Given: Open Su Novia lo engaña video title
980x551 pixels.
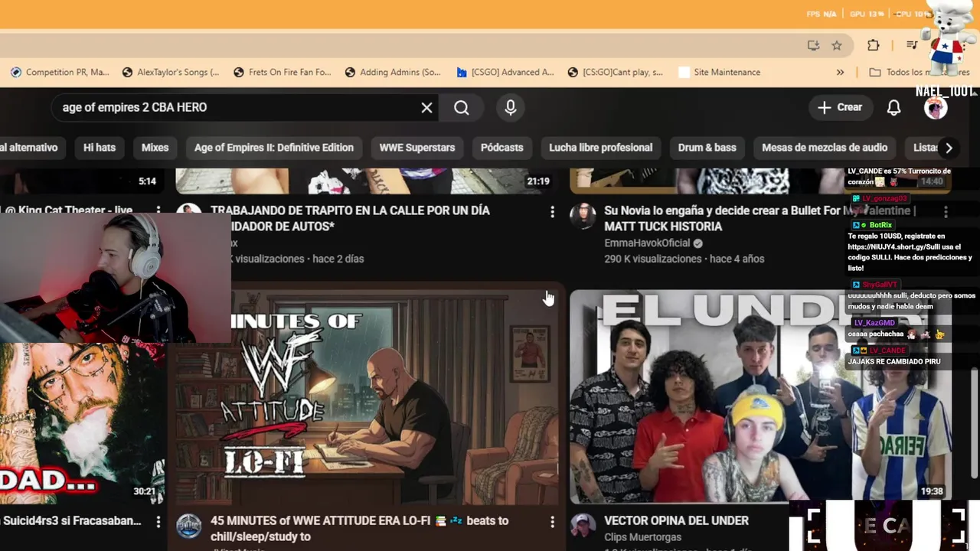Looking at the screenshot, I should coord(759,218).
